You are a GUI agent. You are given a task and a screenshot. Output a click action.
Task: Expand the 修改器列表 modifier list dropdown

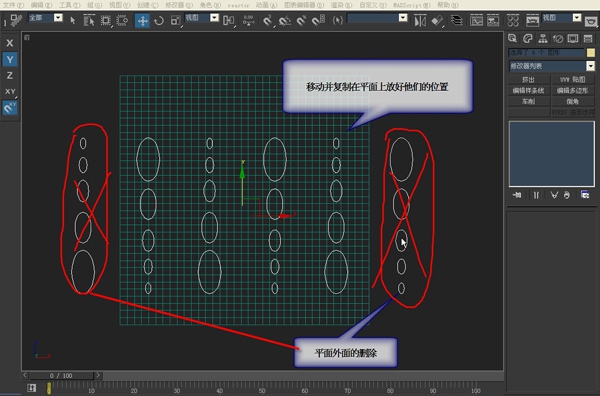point(591,66)
